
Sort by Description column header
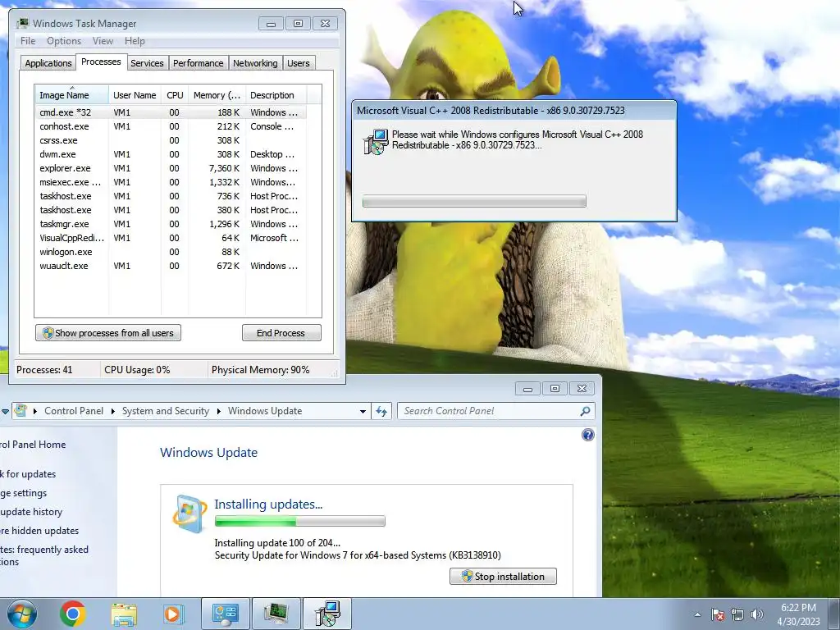(276, 95)
